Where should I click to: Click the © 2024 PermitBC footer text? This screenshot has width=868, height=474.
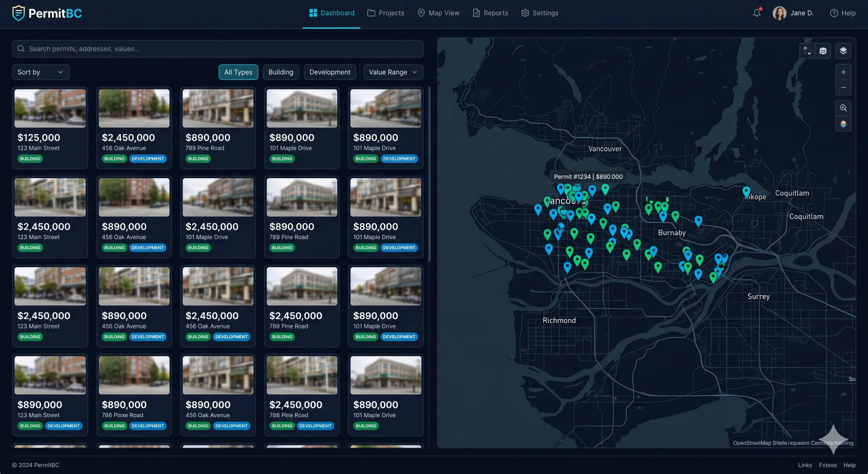tap(35, 465)
